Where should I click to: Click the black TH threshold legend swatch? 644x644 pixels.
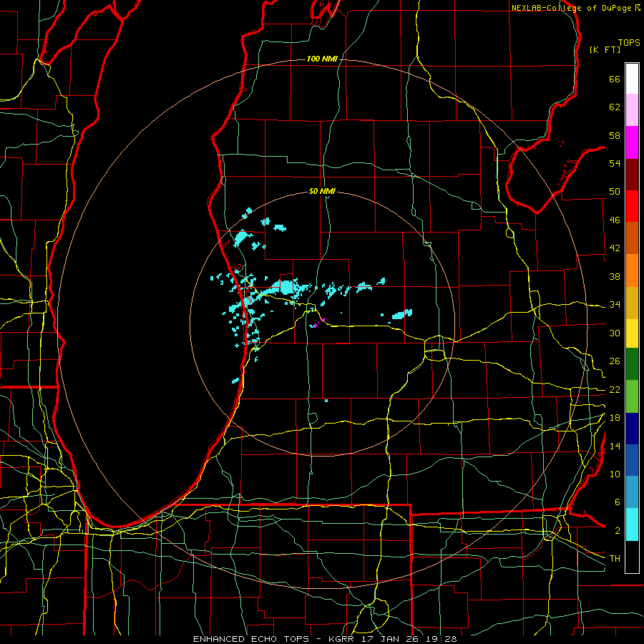(632, 557)
